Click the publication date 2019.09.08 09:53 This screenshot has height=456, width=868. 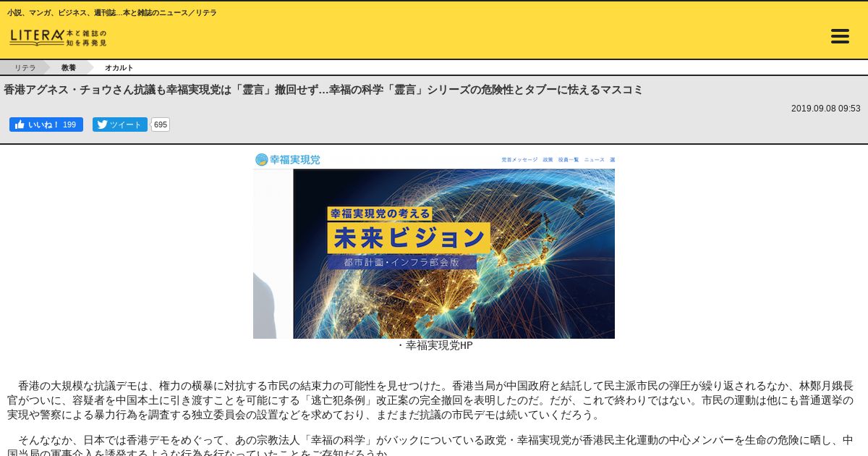825,109
